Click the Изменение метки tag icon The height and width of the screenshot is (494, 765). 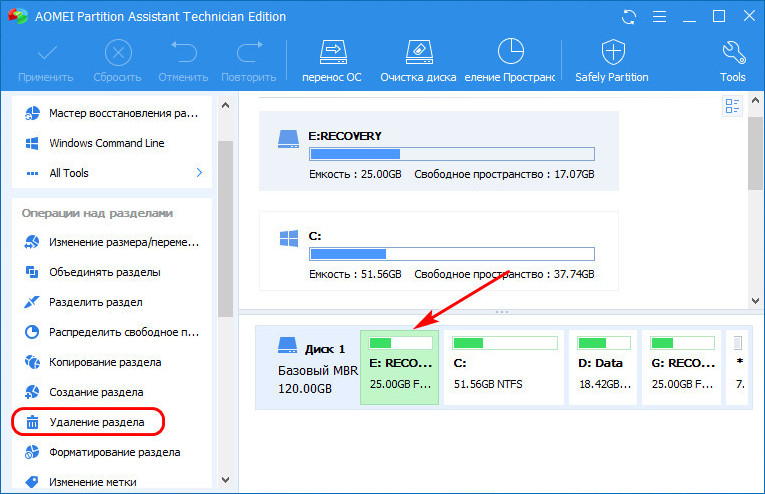click(32, 482)
